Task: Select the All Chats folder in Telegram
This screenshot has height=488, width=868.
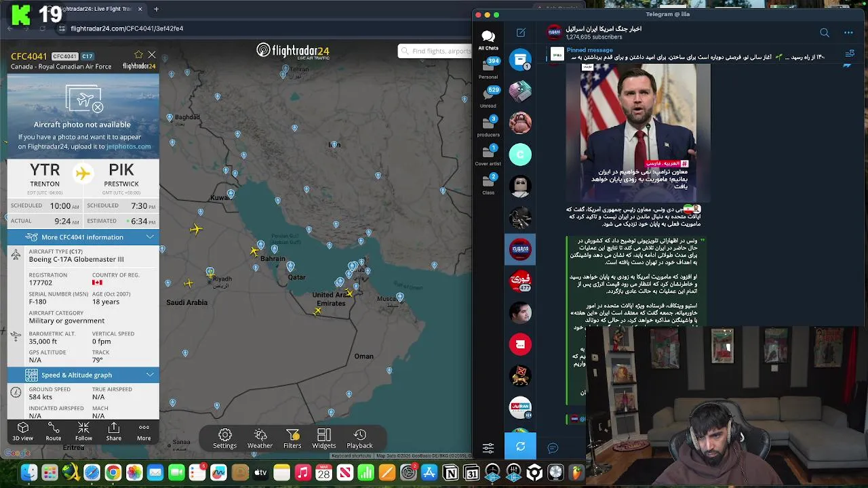Action: (488, 40)
